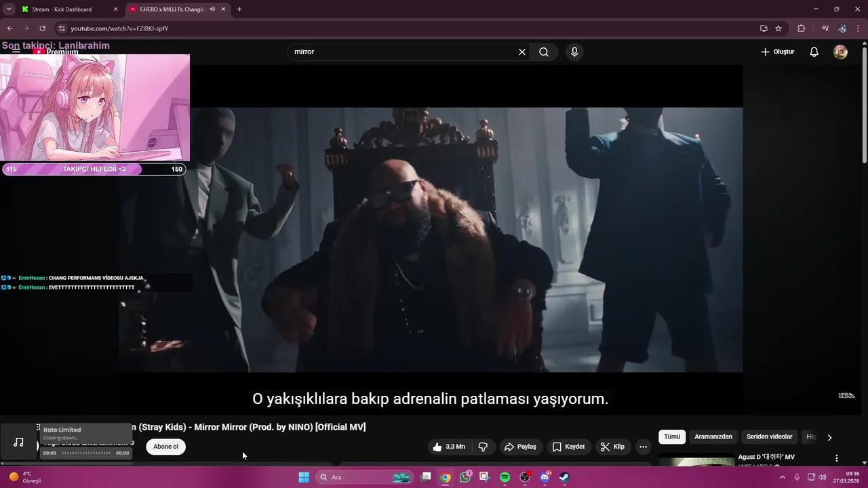Close the Kick Dashboard tab
Screen dimensions: 868x488
click(115, 9)
